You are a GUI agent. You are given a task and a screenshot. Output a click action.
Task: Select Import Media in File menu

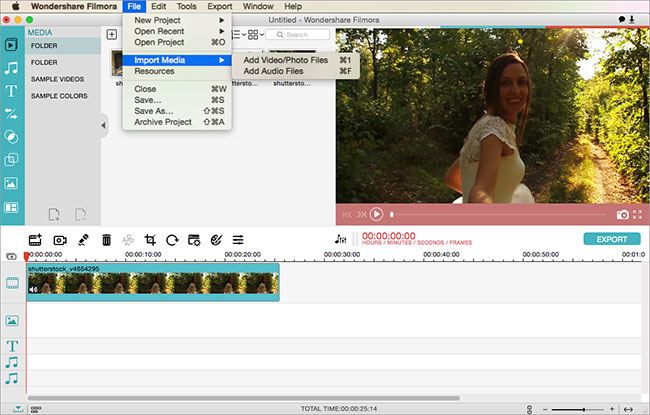pos(177,60)
